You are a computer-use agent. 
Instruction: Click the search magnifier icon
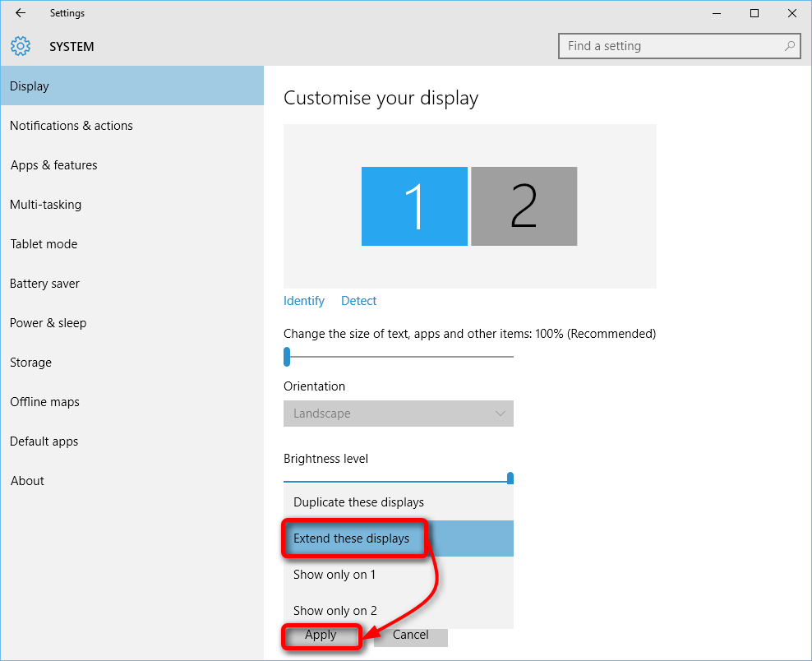pyautogui.click(x=790, y=46)
